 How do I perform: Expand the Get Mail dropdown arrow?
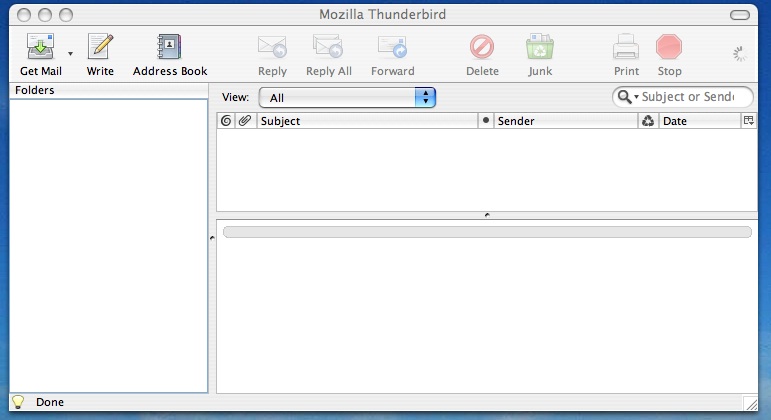click(70, 53)
